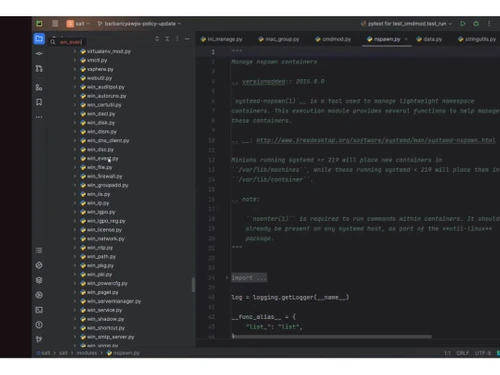Open the pytest run configuration dropdown

[x=406, y=24]
